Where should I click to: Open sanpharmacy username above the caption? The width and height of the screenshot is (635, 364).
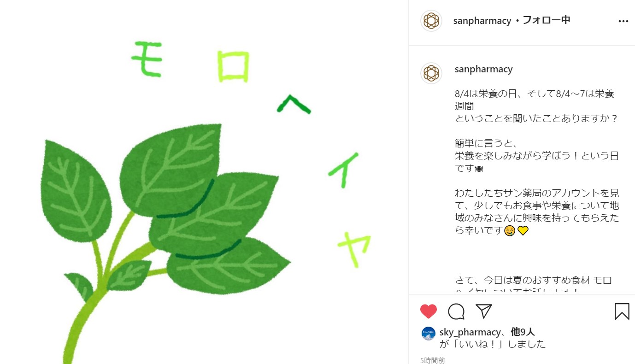tap(484, 69)
